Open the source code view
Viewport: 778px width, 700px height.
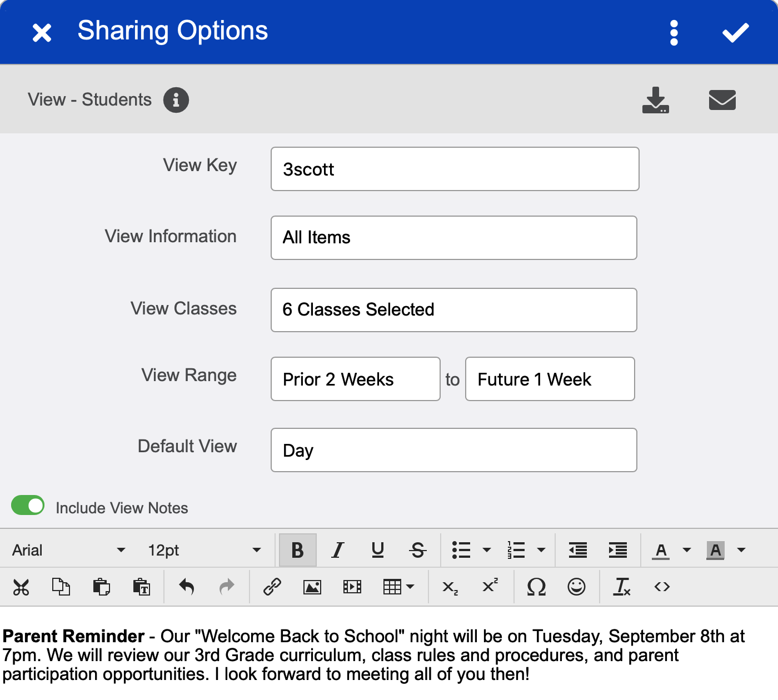click(x=661, y=587)
